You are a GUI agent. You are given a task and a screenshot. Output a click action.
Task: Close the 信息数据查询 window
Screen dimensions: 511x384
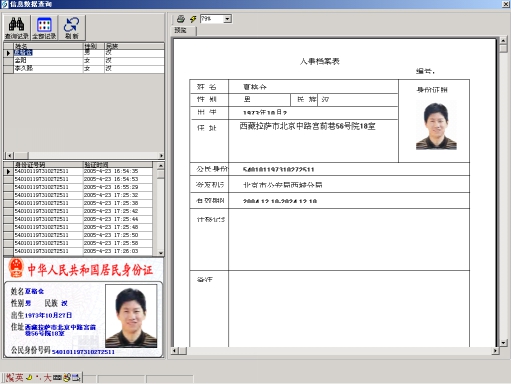[506, 4]
